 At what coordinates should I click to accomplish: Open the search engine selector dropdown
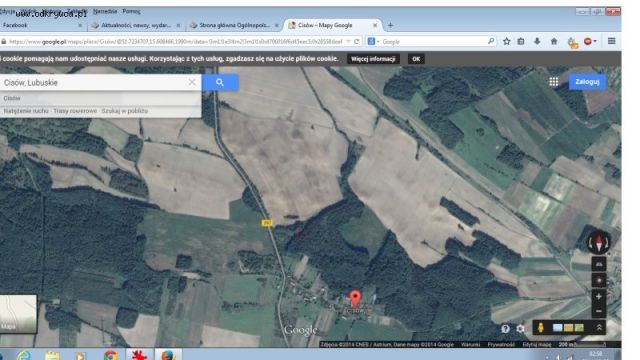373,41
